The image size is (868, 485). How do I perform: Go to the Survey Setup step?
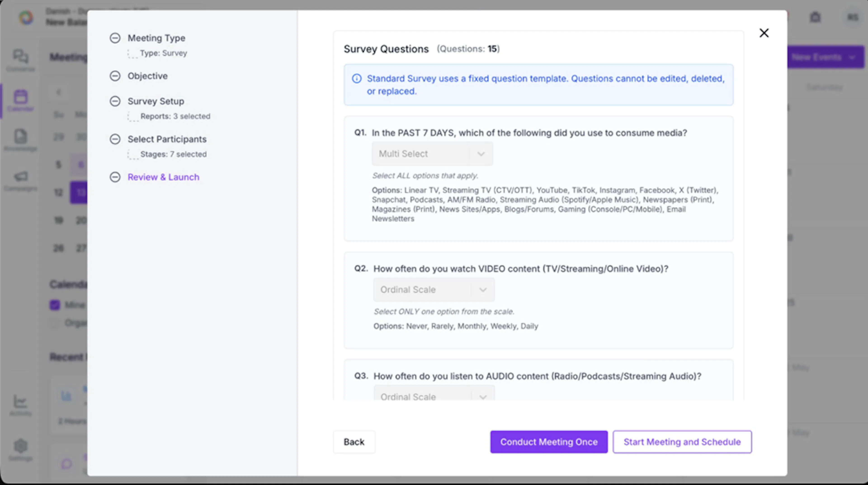point(156,101)
